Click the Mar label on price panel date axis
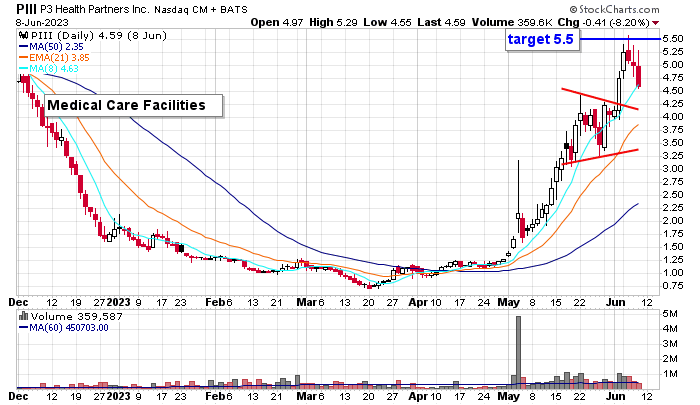This screenshot has width=700, height=405. pos(307,302)
